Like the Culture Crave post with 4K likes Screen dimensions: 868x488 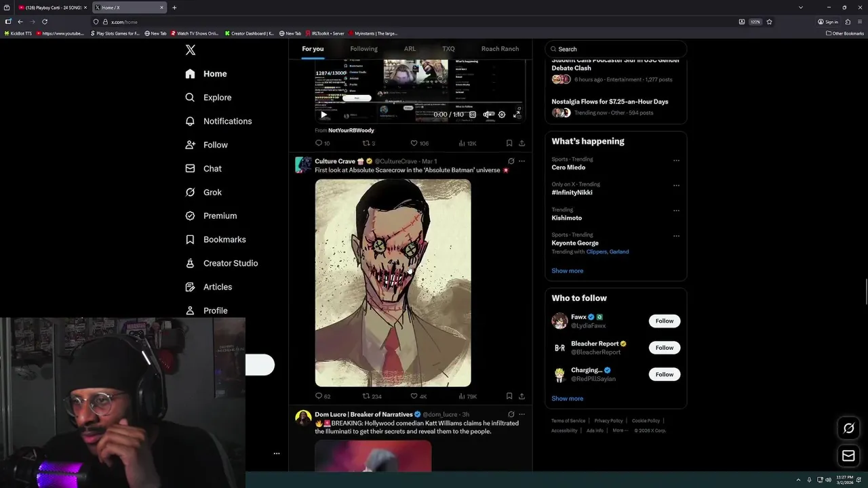click(418, 396)
